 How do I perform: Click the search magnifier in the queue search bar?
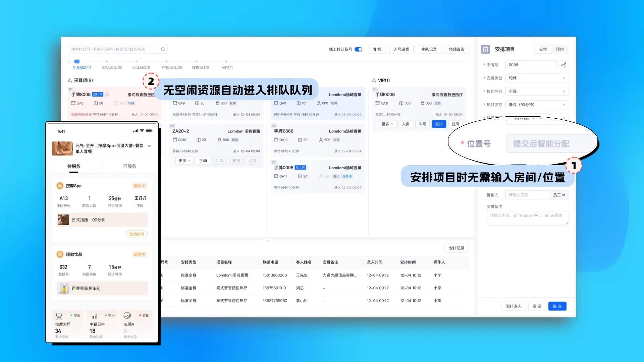click(x=163, y=49)
